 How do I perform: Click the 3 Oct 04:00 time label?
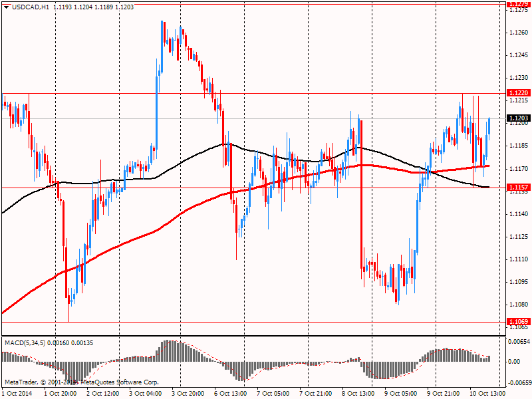[x=145, y=394]
